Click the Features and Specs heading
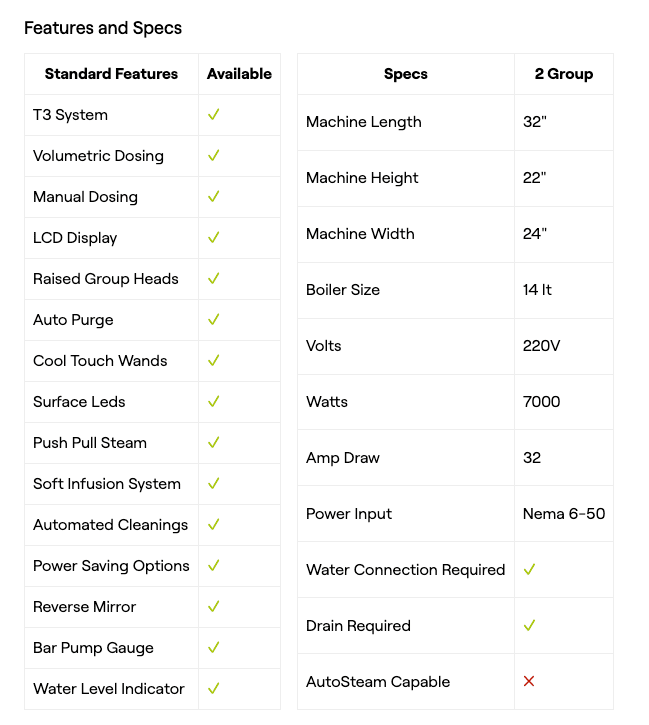The width and height of the screenshot is (649, 725). [103, 28]
